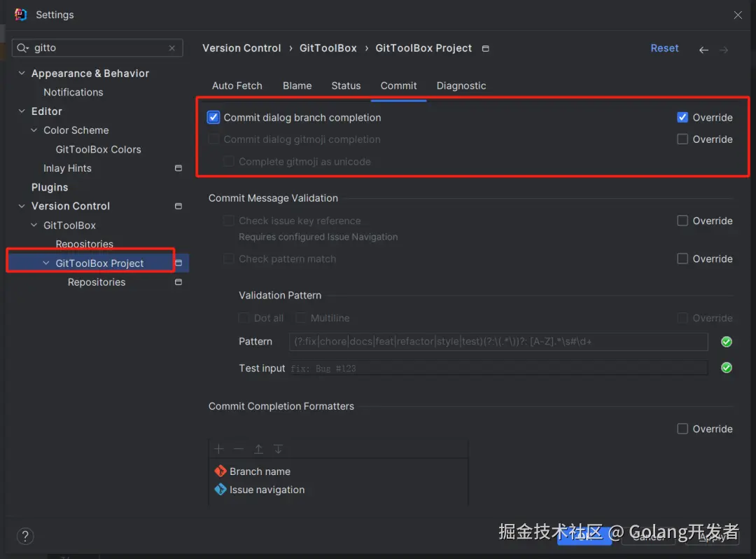Screen dimensions: 756x559
Task: Clear the settings search field
Action: [172, 48]
